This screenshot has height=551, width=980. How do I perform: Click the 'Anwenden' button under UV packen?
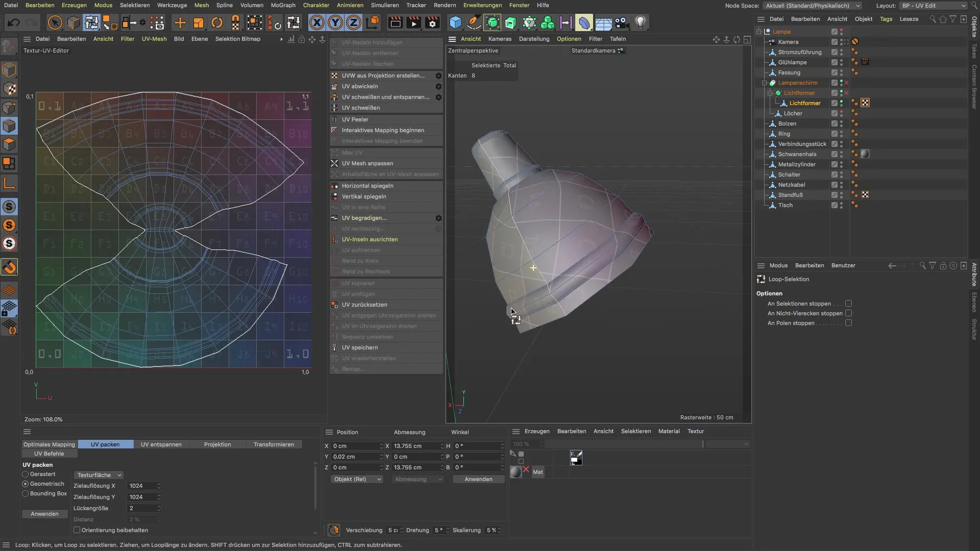tap(44, 514)
